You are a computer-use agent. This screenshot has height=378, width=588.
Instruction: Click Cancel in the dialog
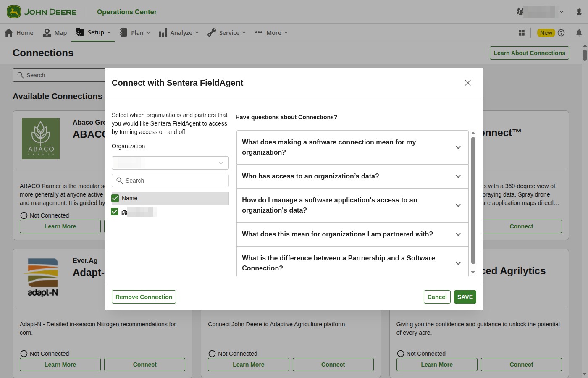[x=437, y=297]
